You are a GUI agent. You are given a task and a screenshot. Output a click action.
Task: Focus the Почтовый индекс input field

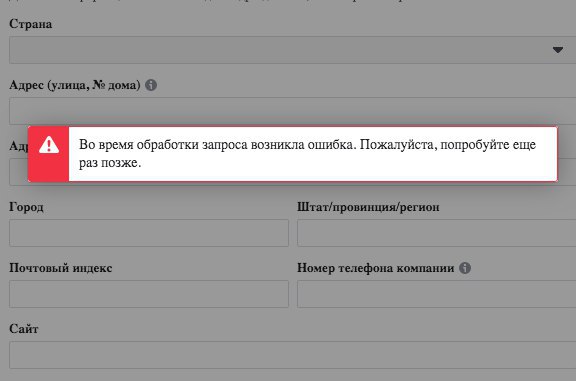pyautogui.click(x=149, y=294)
